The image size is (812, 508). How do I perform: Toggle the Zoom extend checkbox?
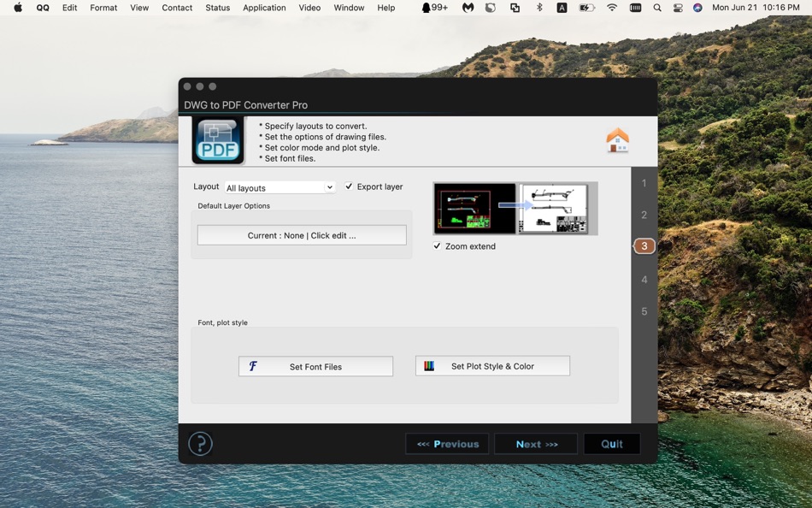coord(437,245)
